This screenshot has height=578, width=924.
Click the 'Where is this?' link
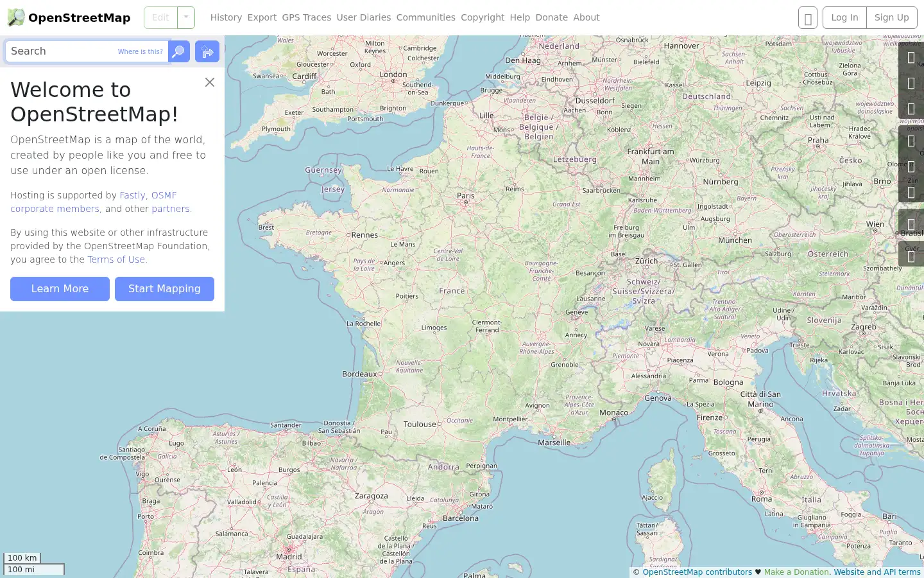140,51
